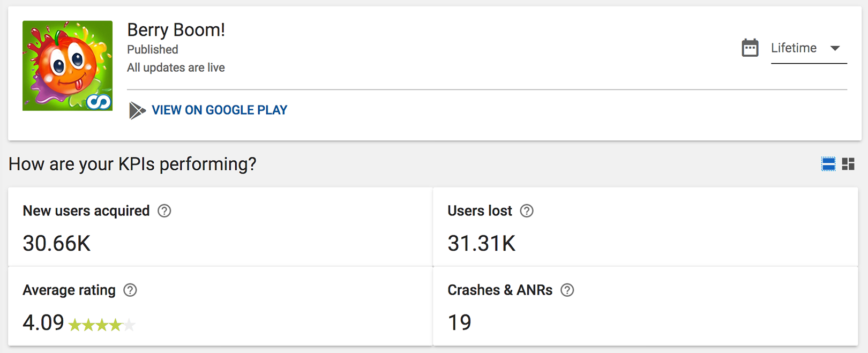Expand the Lifetime period dropdown
This screenshot has width=868, height=353.
[x=809, y=49]
